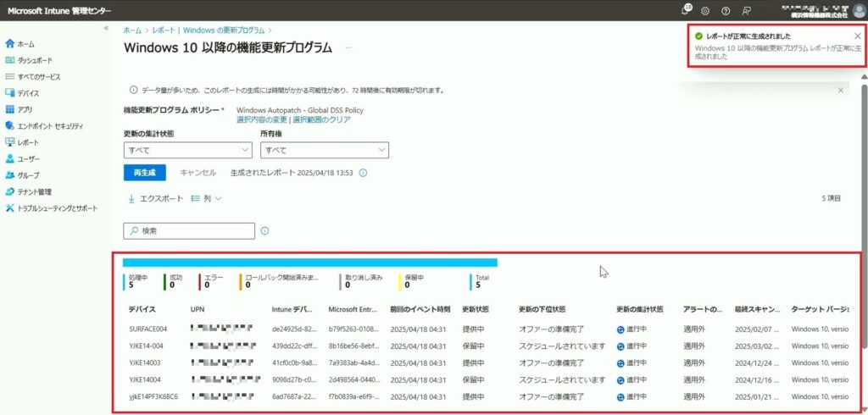Click the 進行中 status icon for YJKE14-004
The height and width of the screenshot is (415, 868).
(x=620, y=346)
